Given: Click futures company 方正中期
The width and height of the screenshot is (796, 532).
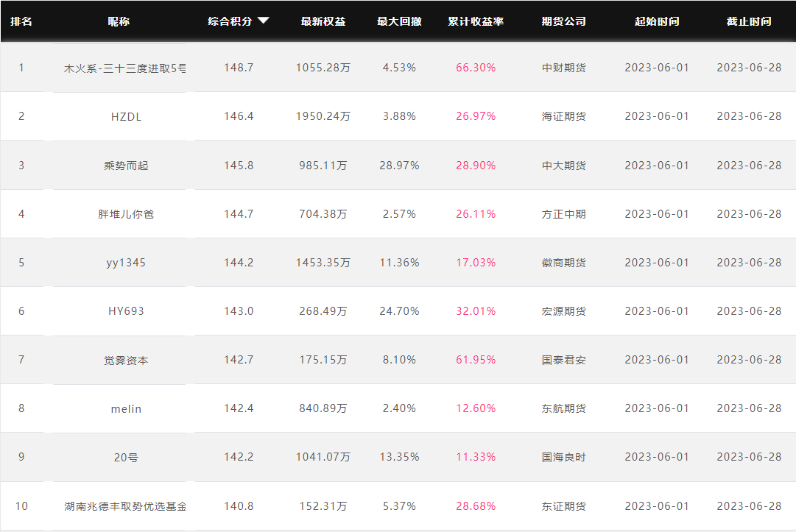Looking at the screenshot, I should [x=564, y=214].
